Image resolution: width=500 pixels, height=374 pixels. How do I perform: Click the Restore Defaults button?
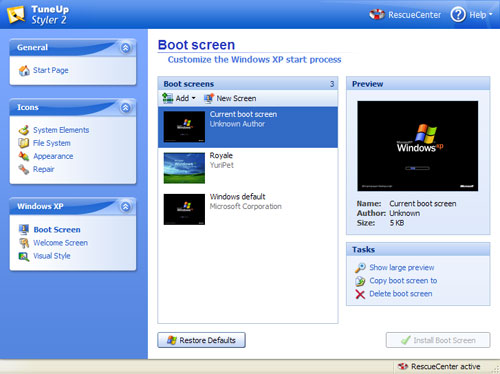point(201,340)
